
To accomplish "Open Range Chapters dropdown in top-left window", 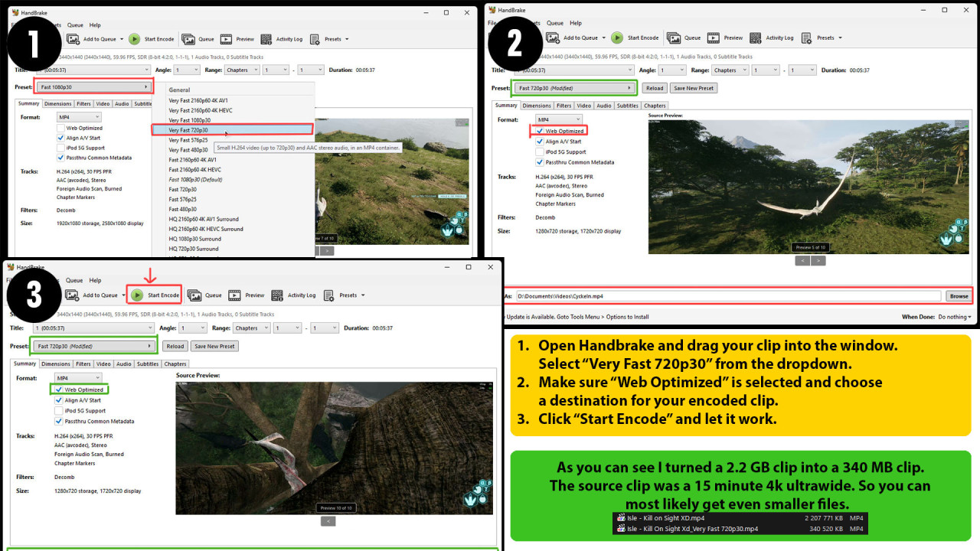I will pyautogui.click(x=241, y=70).
